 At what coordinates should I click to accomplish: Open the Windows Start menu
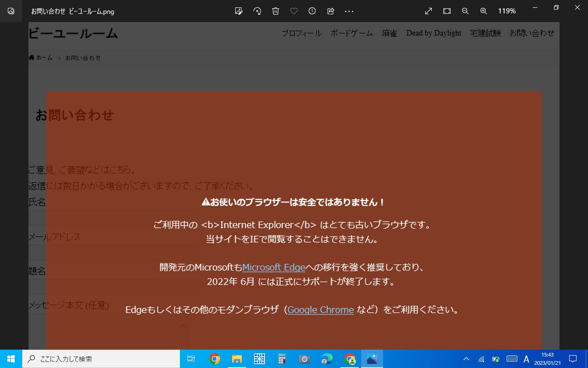click(11, 359)
